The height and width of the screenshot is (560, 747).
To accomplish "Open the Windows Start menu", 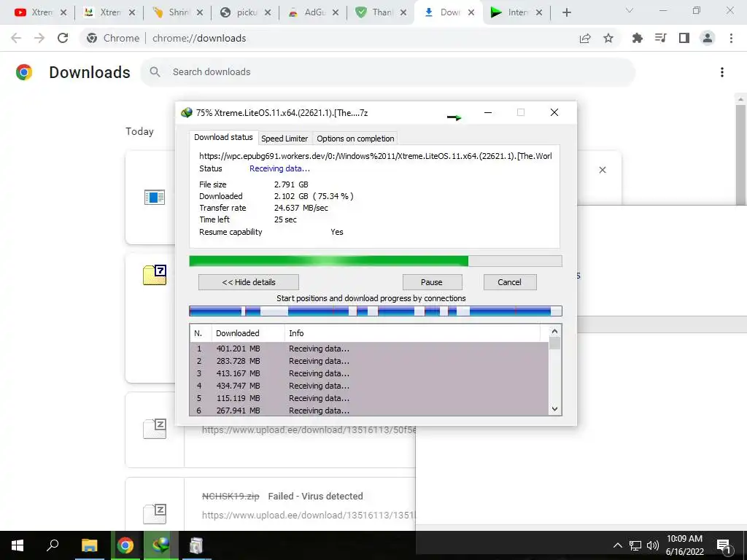I will coord(18,545).
